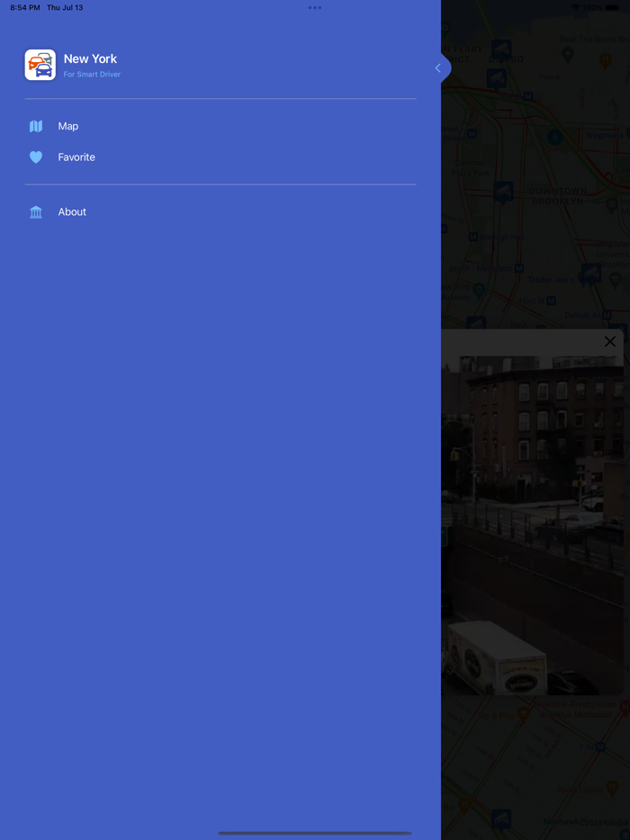Tap the camera marker near Cadman Plaza Park
This screenshot has height=840, width=630.
pyautogui.click(x=503, y=192)
